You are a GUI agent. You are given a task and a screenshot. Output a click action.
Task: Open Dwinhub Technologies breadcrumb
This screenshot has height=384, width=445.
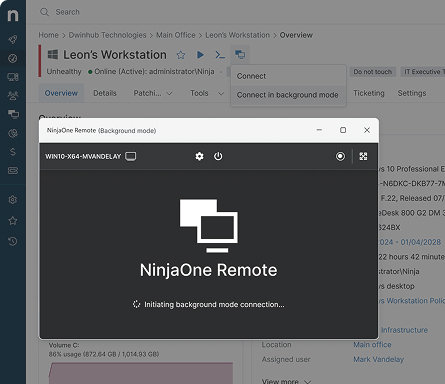(107, 35)
